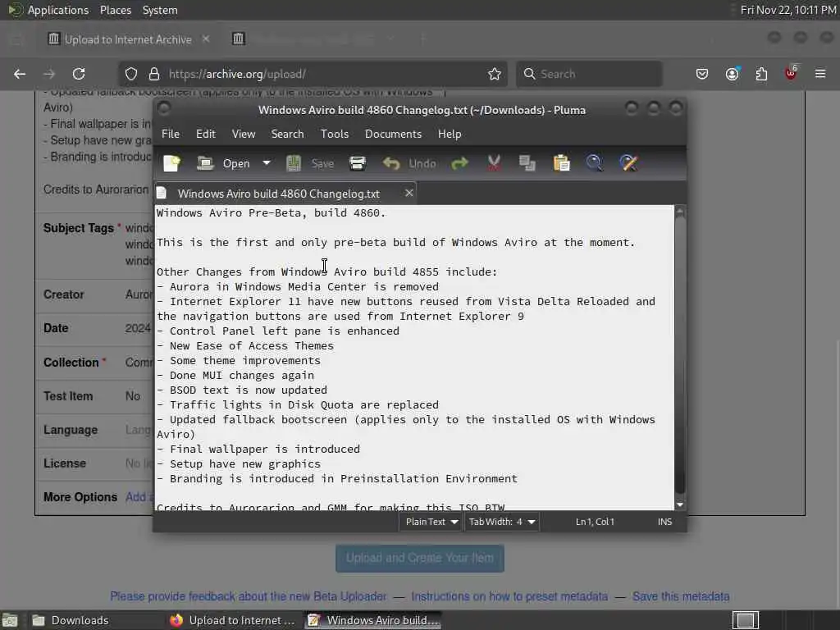The image size is (840, 630).
Task: Copy selection using Pluma toolbar icon
Action: pos(527,163)
